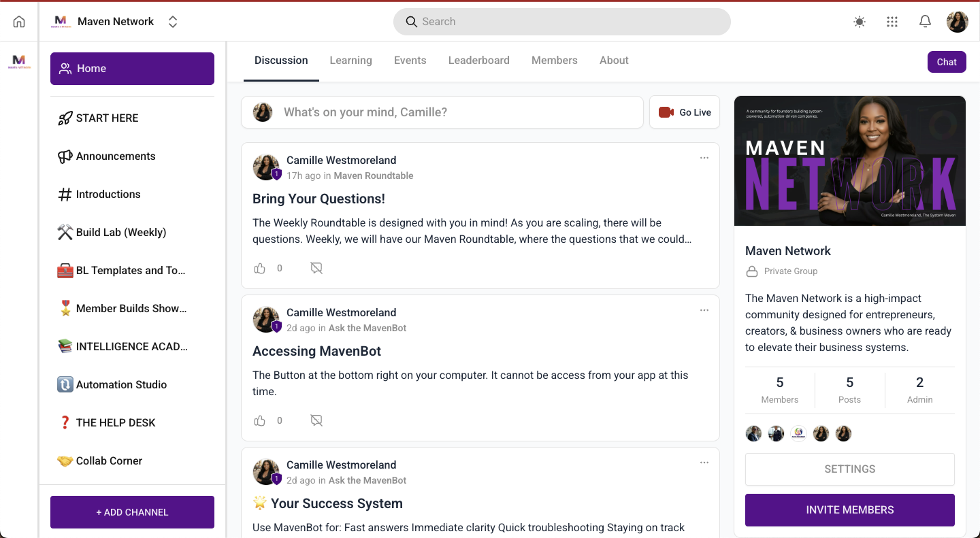Open the Collab Corner handshake channel
The height and width of the screenshot is (538, 980).
point(132,460)
